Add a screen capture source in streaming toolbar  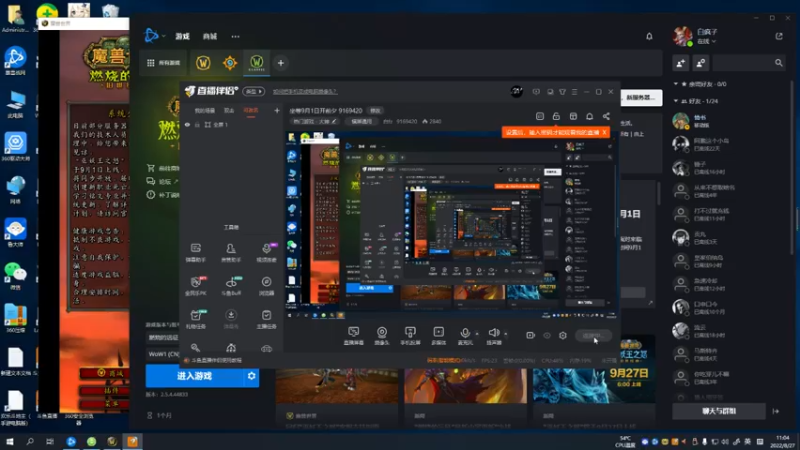click(x=354, y=336)
